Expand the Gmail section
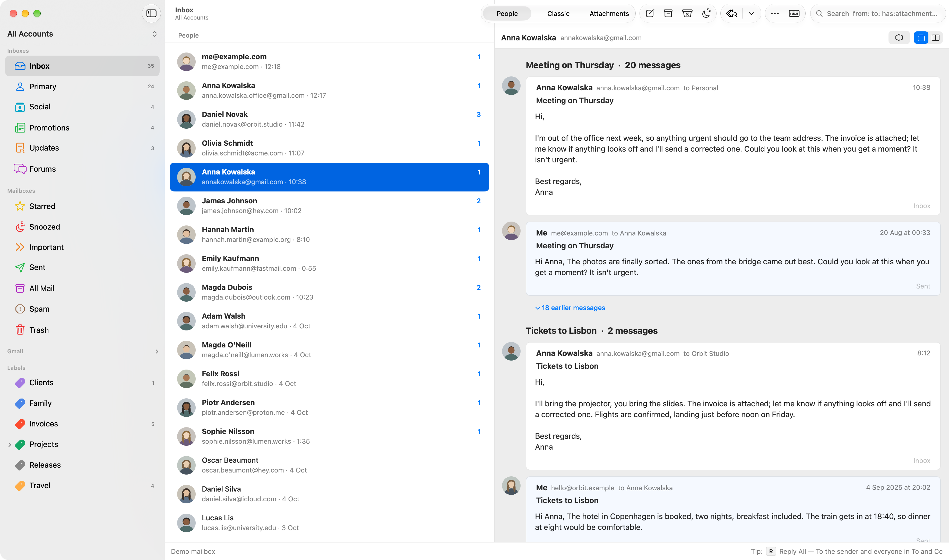The height and width of the screenshot is (560, 949). (157, 351)
